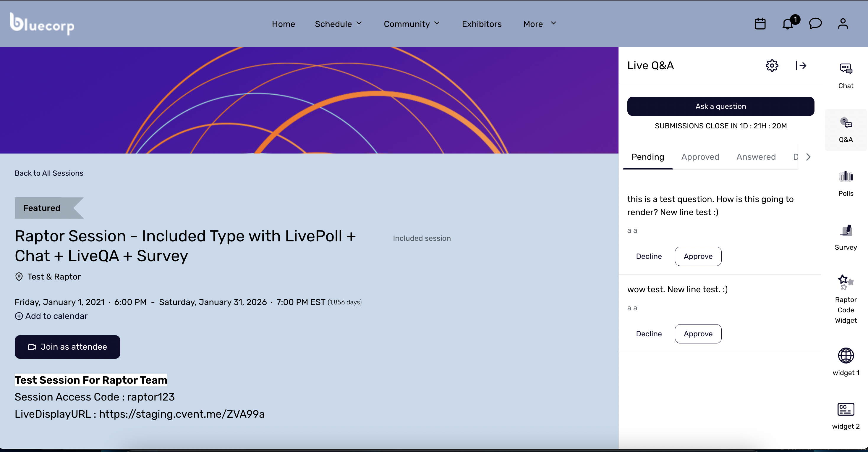The height and width of the screenshot is (452, 868).
Task: Click 'Test & Raptor' location text
Action: tap(54, 277)
